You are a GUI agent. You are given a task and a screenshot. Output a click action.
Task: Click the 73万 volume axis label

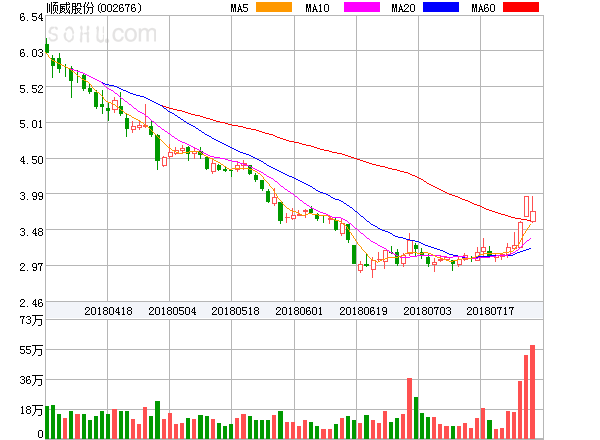pyautogui.click(x=31, y=320)
